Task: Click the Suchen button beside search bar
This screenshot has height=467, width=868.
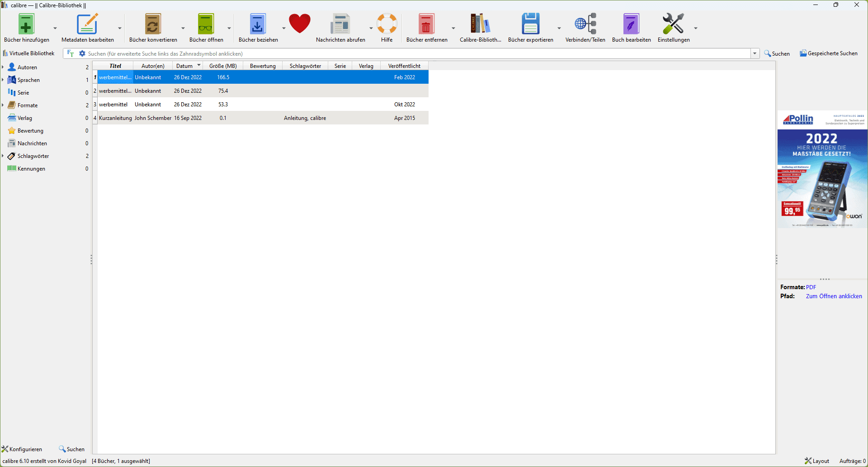Action: click(x=777, y=53)
